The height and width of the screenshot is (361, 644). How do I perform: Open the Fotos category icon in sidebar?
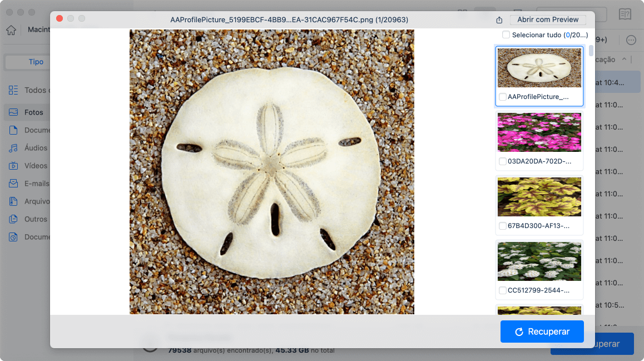[13, 112]
